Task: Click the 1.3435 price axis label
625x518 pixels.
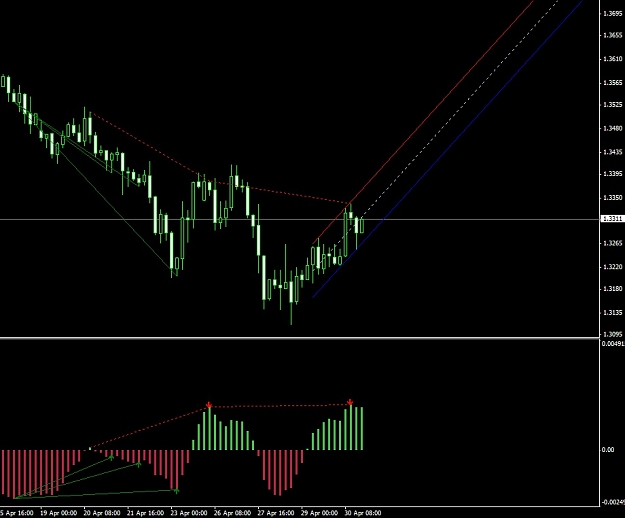Action: [613, 152]
